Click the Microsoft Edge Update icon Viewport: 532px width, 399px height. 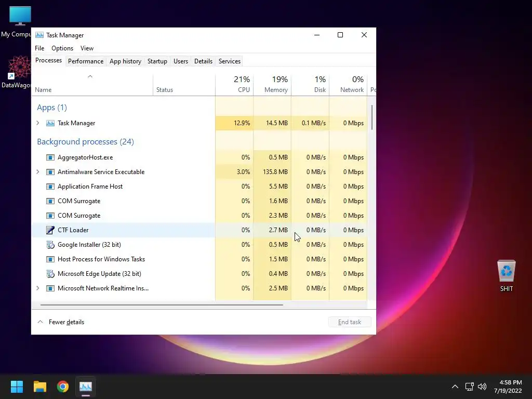[50, 274]
